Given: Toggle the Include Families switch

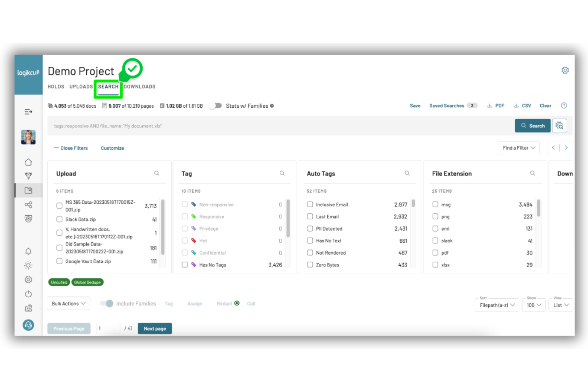Looking at the screenshot, I should click(x=106, y=303).
